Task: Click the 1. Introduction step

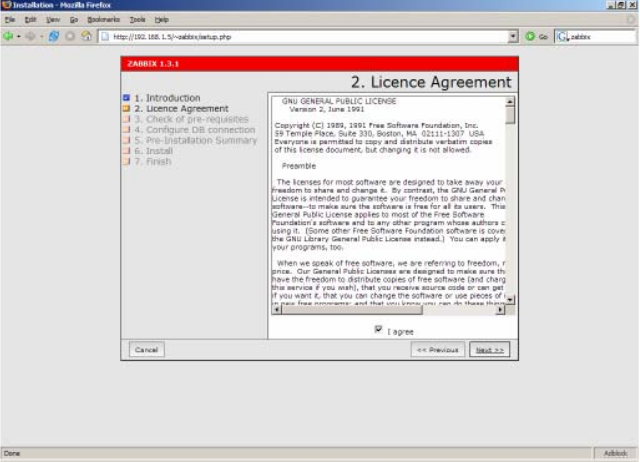Action: [167, 98]
